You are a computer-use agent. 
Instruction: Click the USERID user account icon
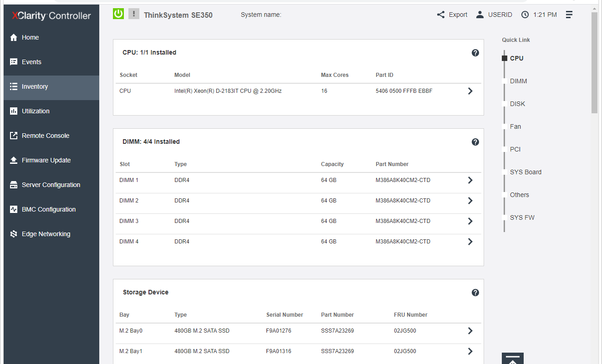coord(480,15)
